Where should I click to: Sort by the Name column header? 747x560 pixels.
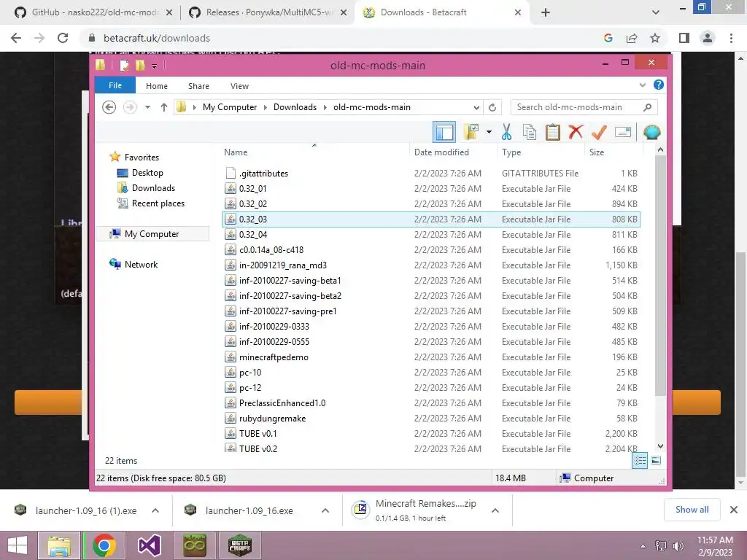point(236,152)
